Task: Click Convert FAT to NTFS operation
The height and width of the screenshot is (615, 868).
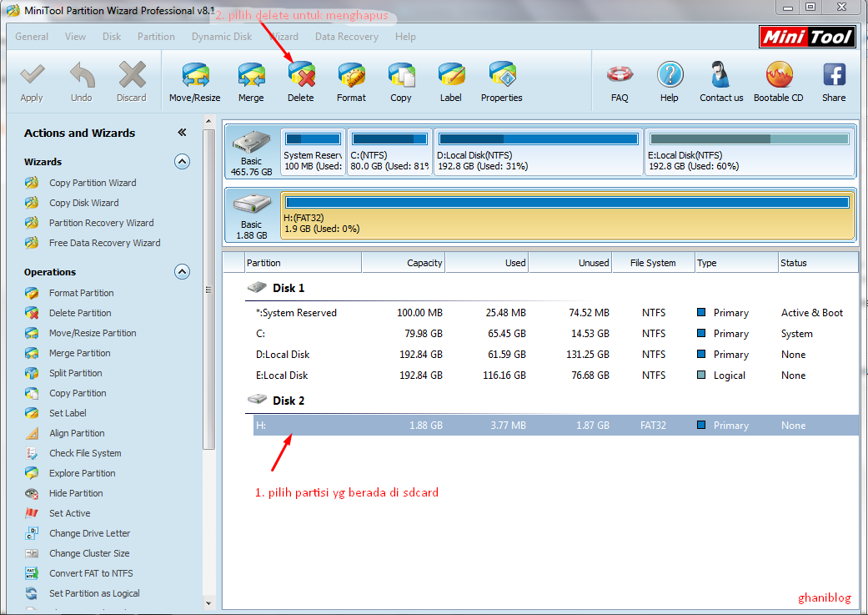Action: (91, 573)
